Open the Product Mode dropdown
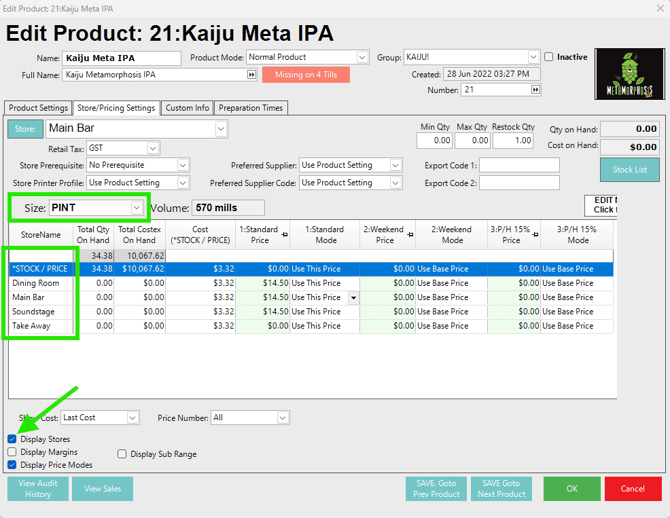Image resolution: width=670 pixels, height=518 pixels. (362, 58)
